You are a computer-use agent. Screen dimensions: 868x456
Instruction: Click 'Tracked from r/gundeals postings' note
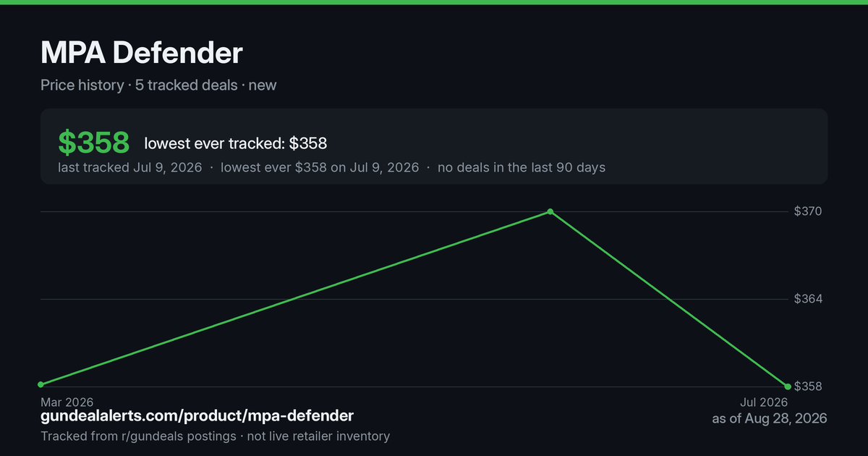[138, 436]
